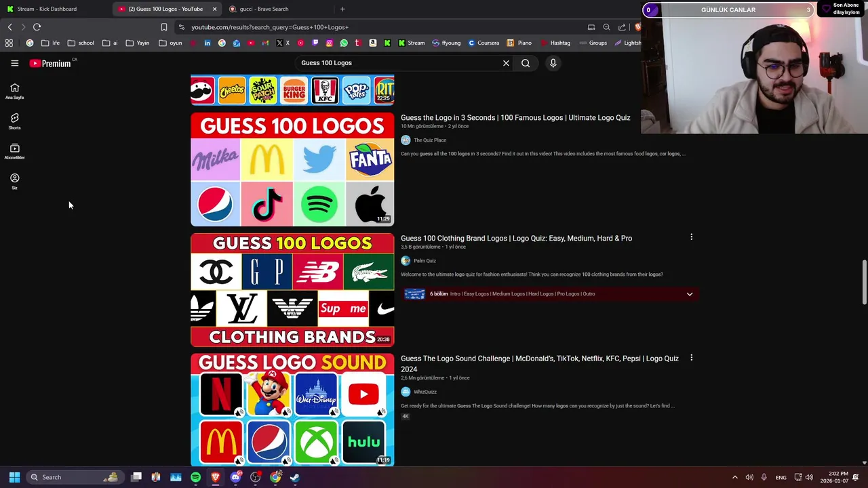Open the LinkedIn bookmark
The width and height of the screenshot is (868, 488).
coord(208,43)
